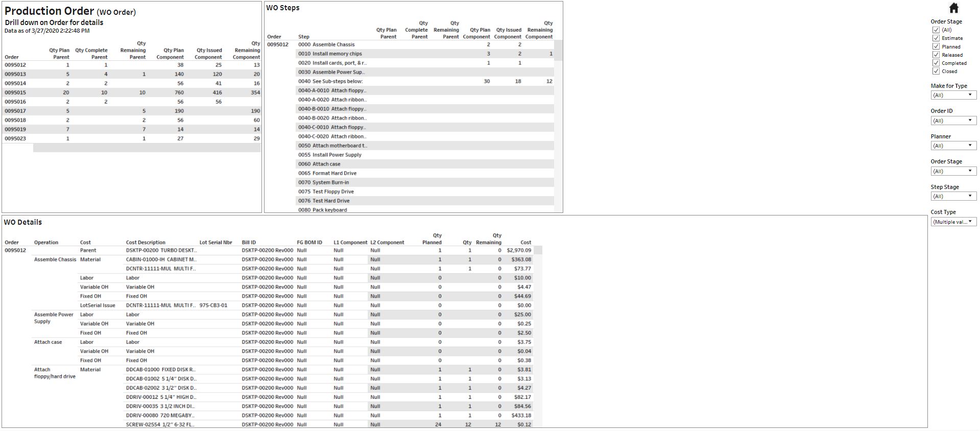Select order 0095016 row
980x431 pixels.
tap(15, 102)
